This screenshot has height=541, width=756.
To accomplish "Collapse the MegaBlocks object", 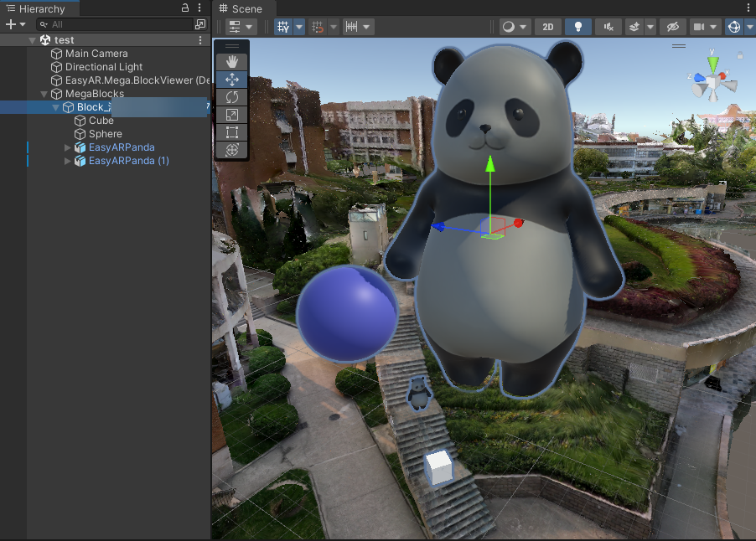I will [x=45, y=94].
